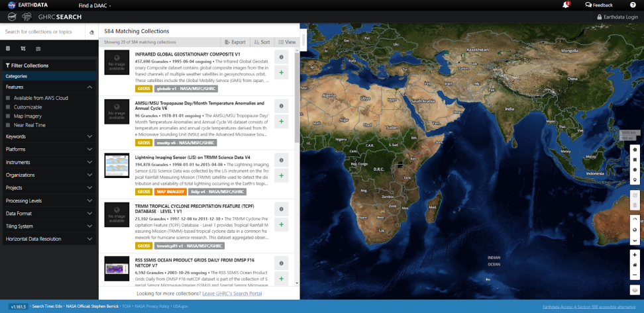Zoom out on the map
Image resolution: width=644 pixels, height=313 pixels.
click(635, 275)
